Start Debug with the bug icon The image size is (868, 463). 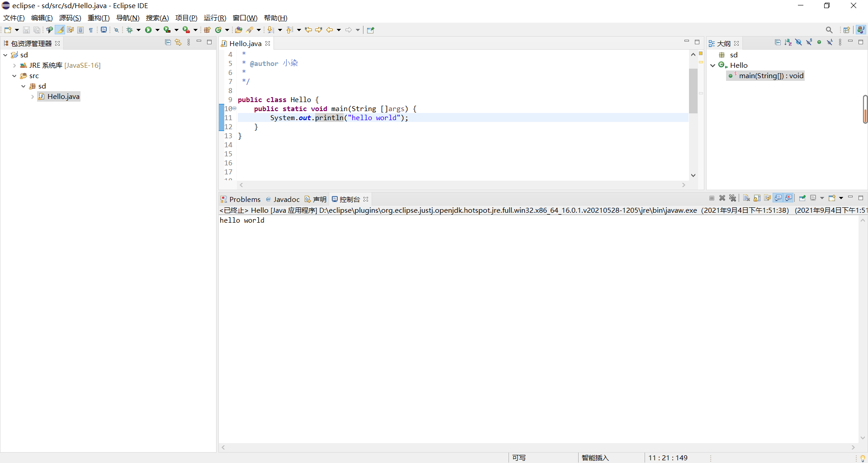[129, 30]
